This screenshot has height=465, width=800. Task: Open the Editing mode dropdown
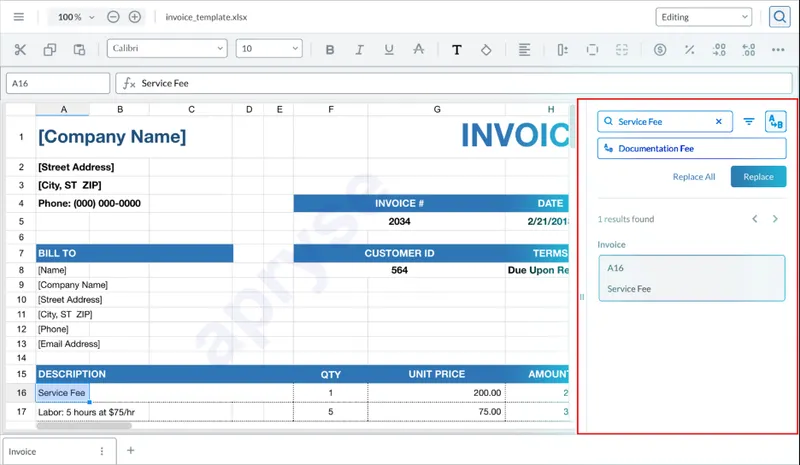pyautogui.click(x=704, y=17)
